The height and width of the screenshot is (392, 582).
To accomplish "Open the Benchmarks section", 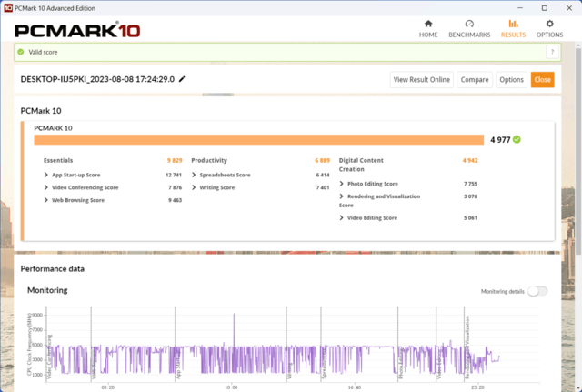I will 469,29.
